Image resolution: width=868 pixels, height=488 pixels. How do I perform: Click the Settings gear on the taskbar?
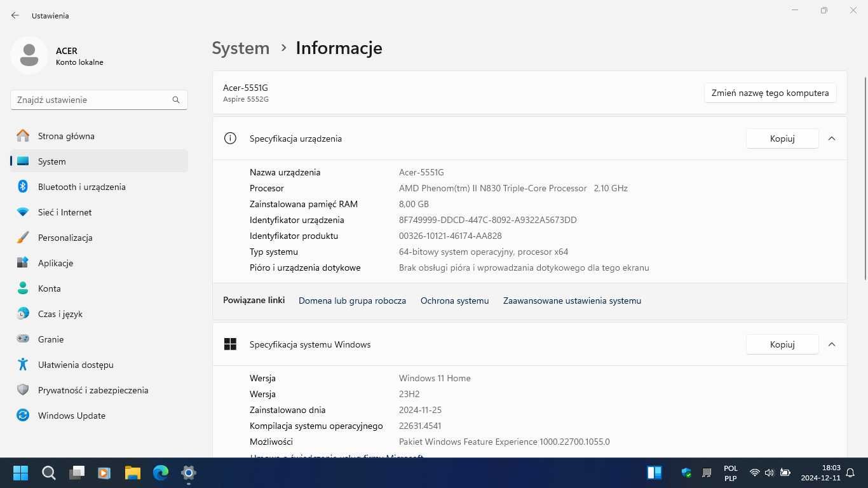[x=189, y=472]
